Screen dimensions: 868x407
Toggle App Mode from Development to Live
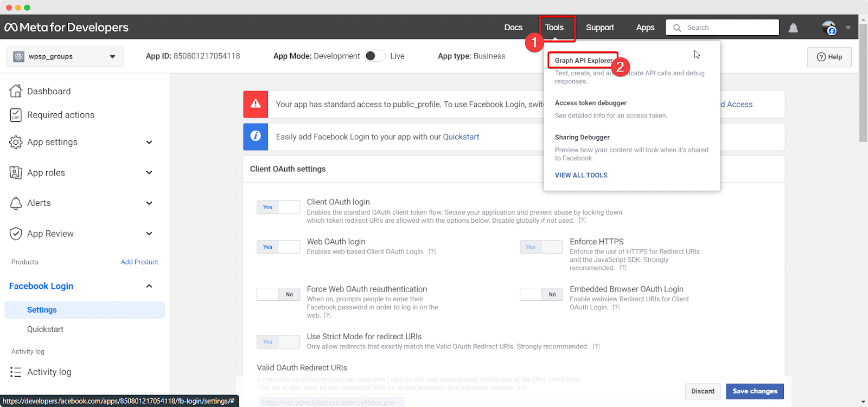pyautogui.click(x=374, y=56)
